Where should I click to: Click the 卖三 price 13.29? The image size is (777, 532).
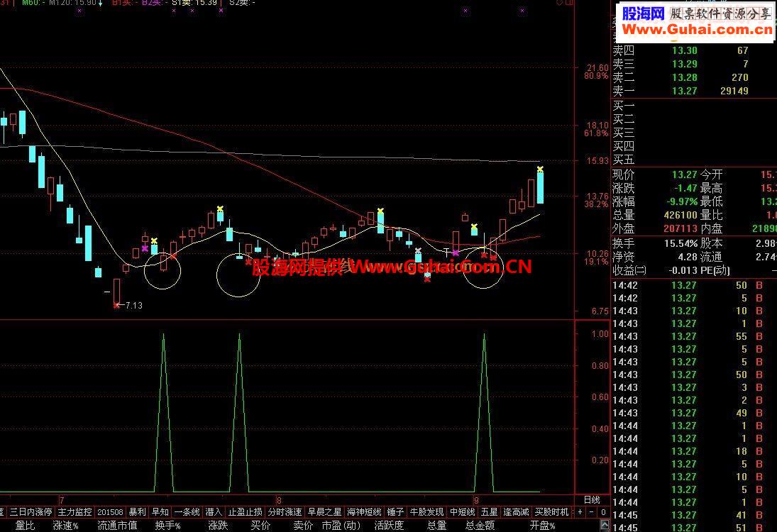tap(684, 63)
